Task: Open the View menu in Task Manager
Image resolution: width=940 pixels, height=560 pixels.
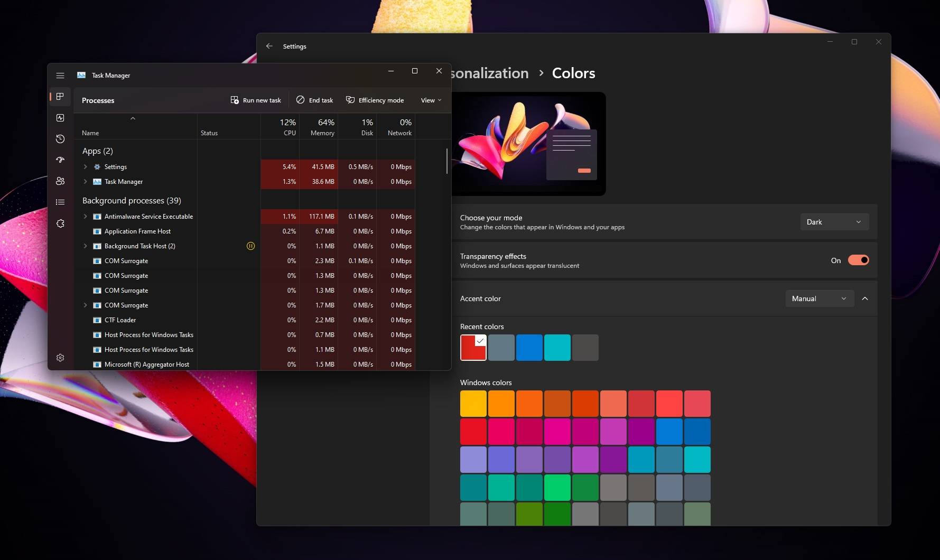Action: [431, 100]
